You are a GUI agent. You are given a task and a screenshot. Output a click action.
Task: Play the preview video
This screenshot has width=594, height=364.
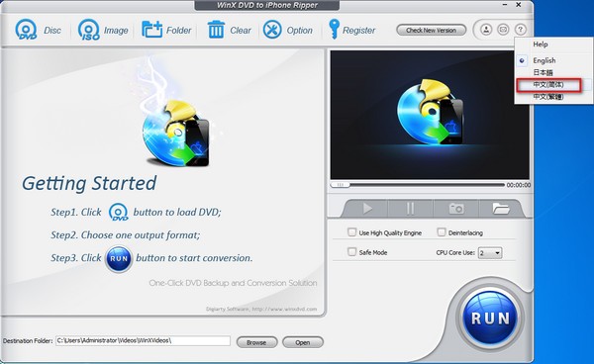coord(366,209)
